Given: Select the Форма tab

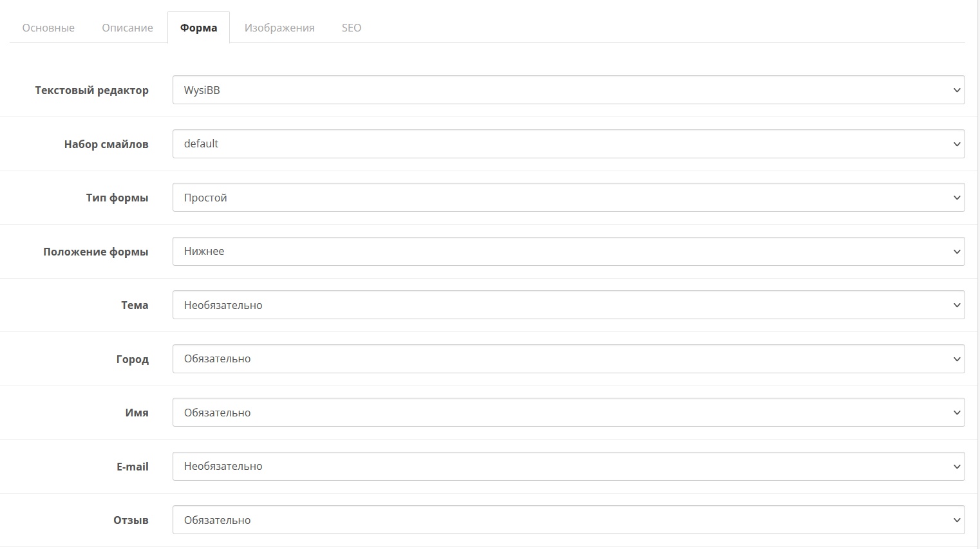Looking at the screenshot, I should click(198, 28).
